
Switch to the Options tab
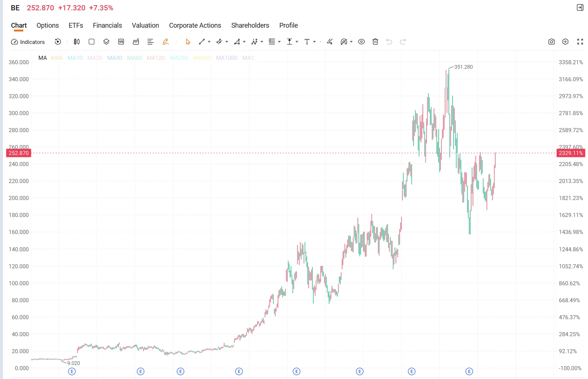point(48,25)
